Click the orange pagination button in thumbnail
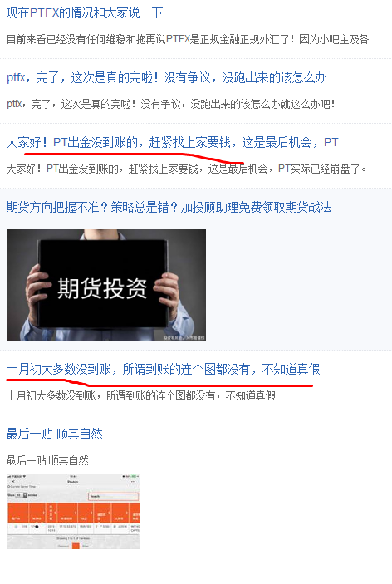Image resolution: width=392 pixels, height=584 pixels. 76,546
